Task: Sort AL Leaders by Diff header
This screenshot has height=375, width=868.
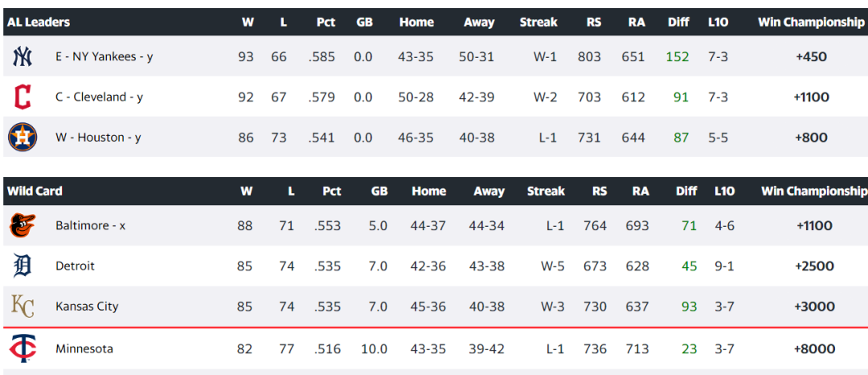Action: (x=678, y=23)
